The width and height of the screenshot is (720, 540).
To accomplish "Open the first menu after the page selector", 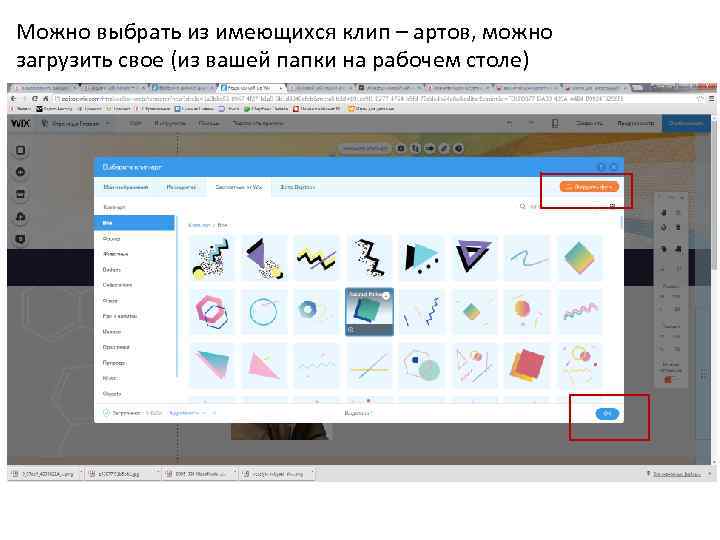I will (135, 123).
